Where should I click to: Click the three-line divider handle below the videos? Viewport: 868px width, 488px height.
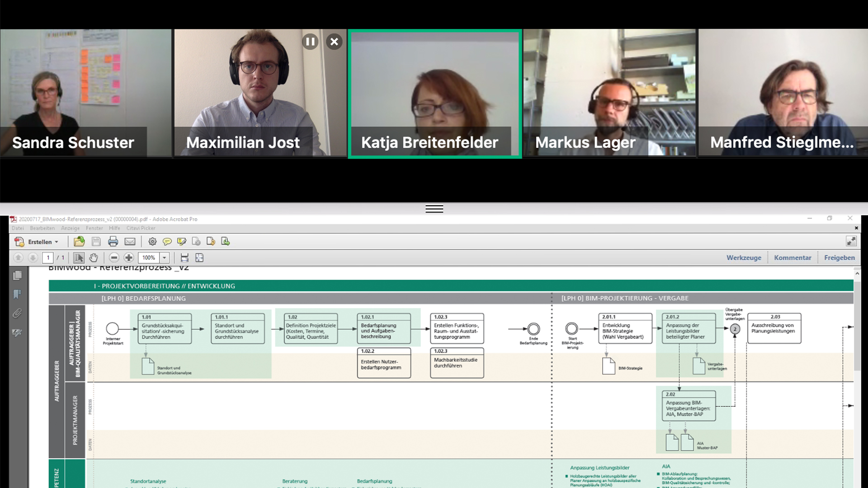[434, 209]
